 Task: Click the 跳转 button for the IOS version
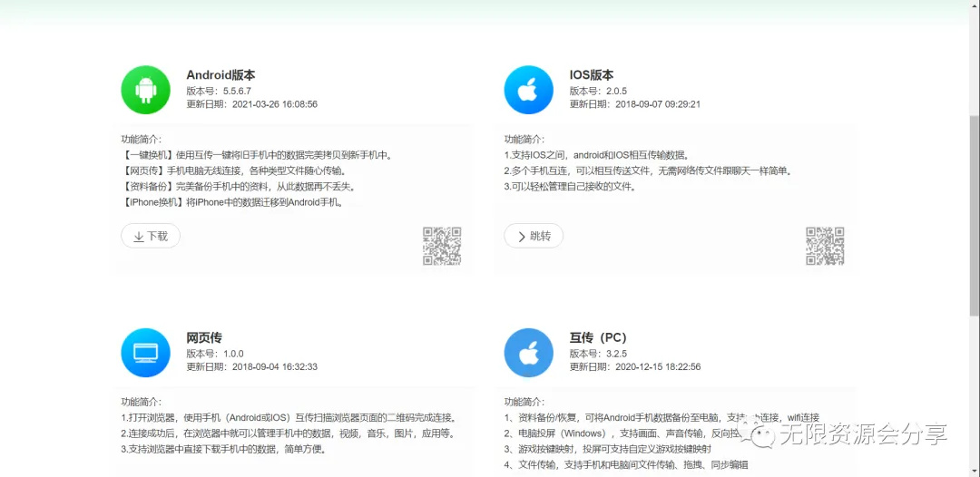534,236
